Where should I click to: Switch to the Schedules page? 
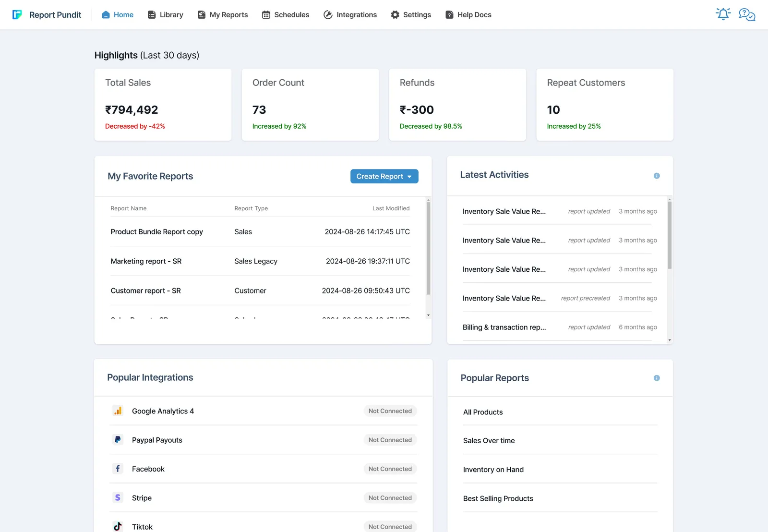[x=286, y=14]
